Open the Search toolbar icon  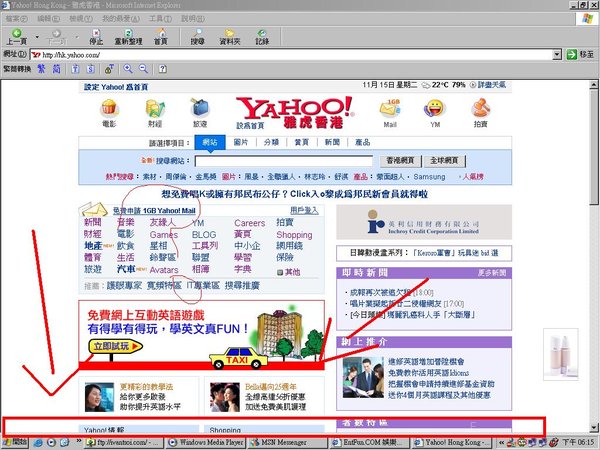(x=198, y=37)
